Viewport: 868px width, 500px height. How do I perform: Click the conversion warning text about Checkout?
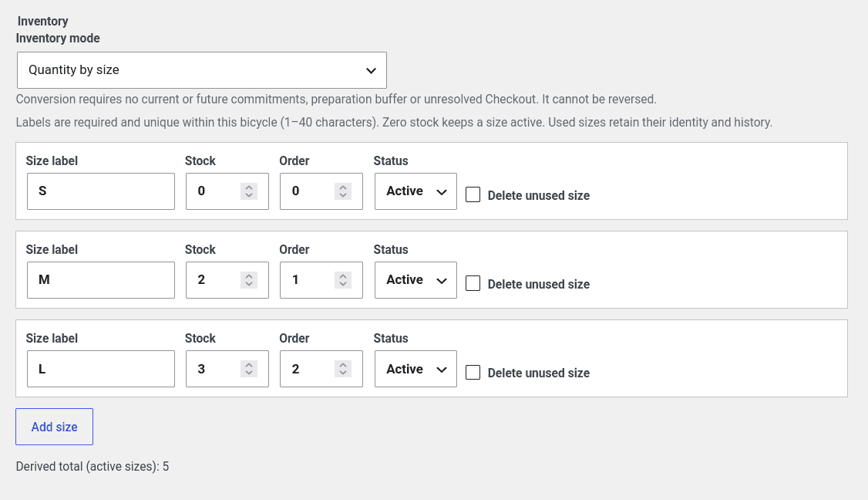tap(336, 100)
